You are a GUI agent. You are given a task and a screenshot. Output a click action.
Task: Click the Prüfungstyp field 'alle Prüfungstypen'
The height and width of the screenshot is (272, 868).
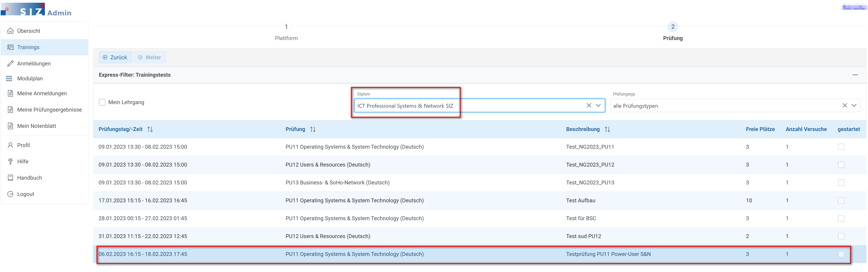pyautogui.click(x=735, y=105)
